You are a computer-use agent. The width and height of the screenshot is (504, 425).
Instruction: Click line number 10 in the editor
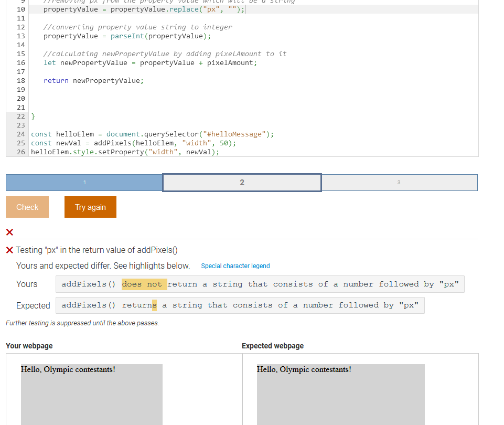coord(20,9)
